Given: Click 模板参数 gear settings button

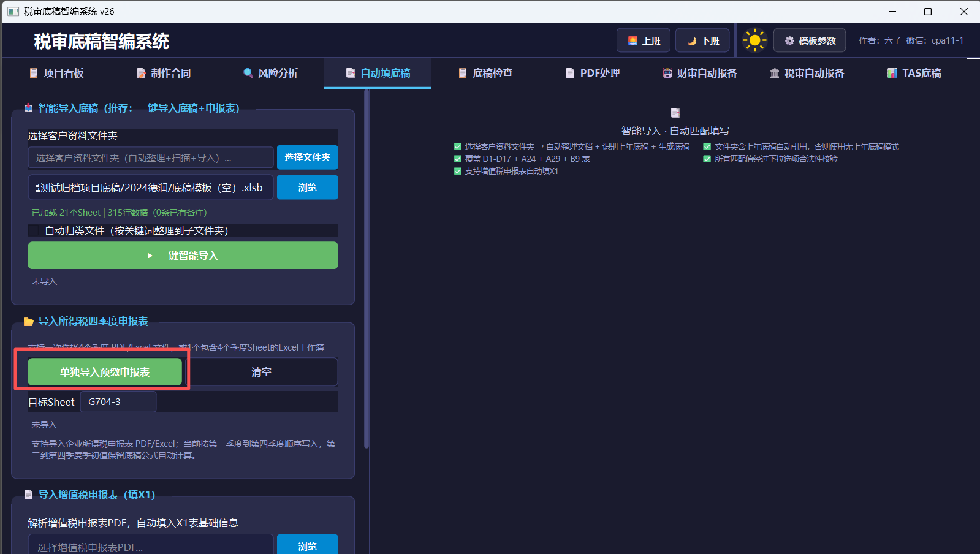Looking at the screenshot, I should coord(810,40).
